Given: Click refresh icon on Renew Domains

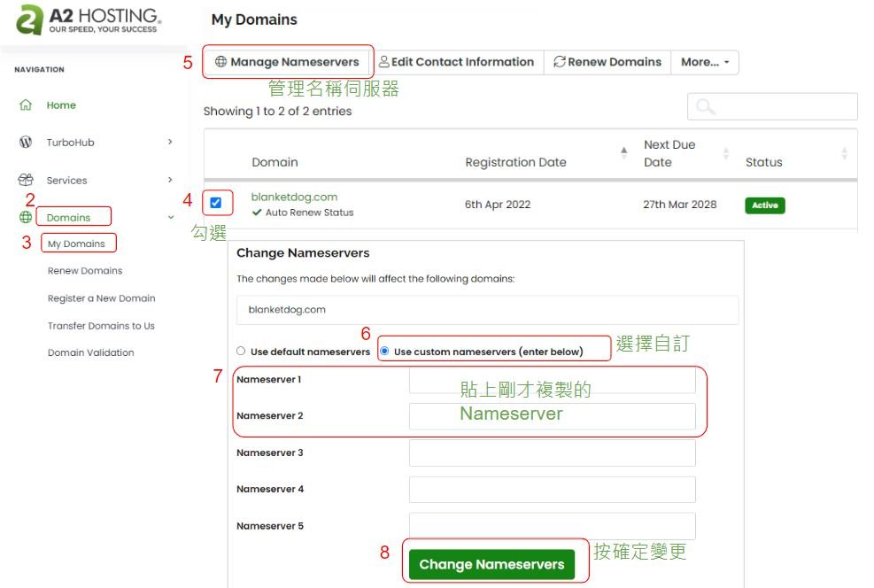Looking at the screenshot, I should [x=559, y=61].
